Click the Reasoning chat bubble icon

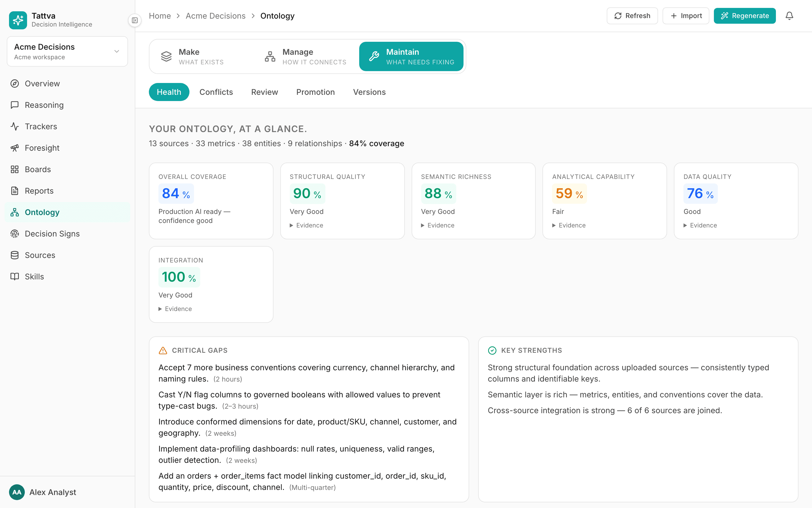coord(15,105)
